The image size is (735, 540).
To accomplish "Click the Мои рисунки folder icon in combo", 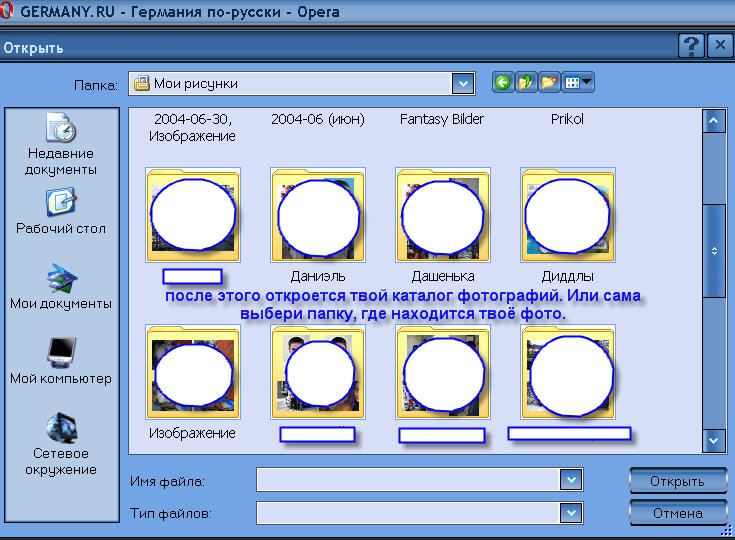I will click(142, 83).
